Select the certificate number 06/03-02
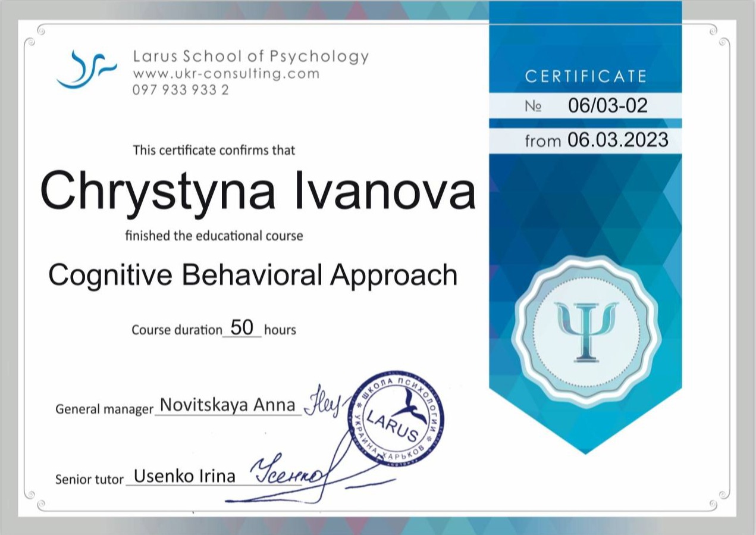756x535 pixels. [607, 106]
